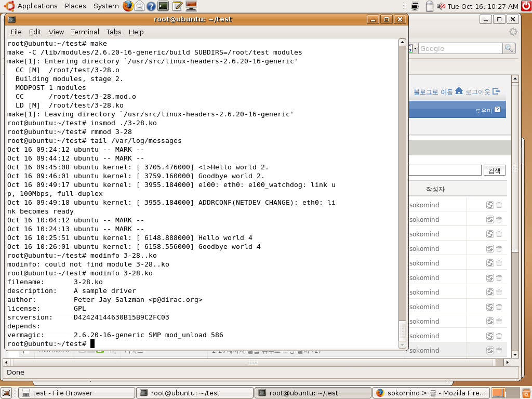Click the clock showing Tue Oct 16, 10:27 AM
The width and height of the screenshot is (532, 399).
click(x=483, y=6)
